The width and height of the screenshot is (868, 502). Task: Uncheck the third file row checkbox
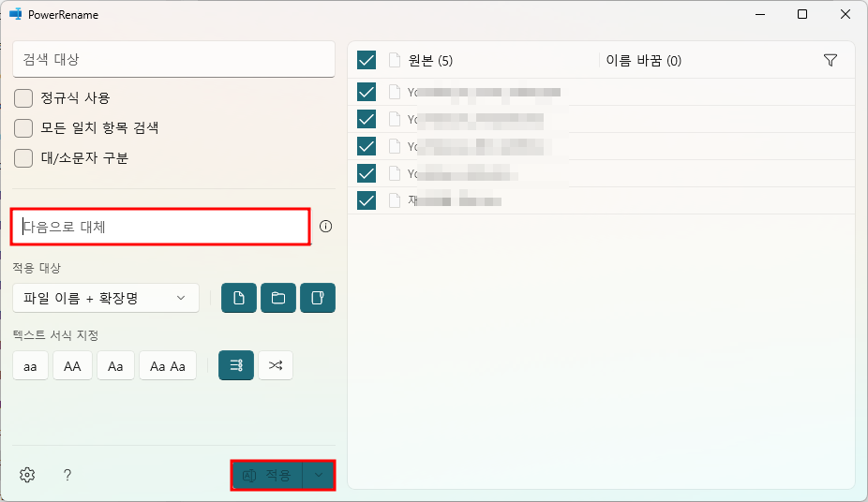[367, 146]
